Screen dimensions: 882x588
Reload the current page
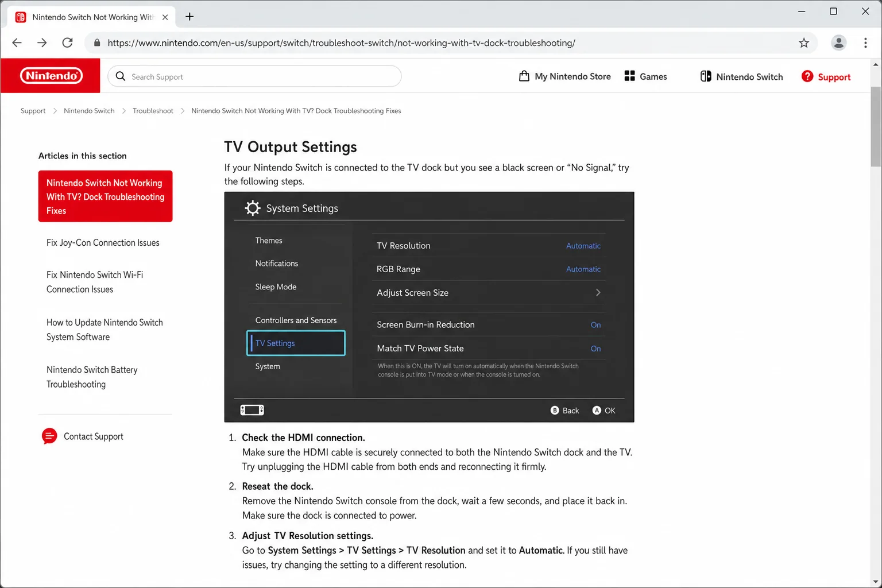point(67,42)
